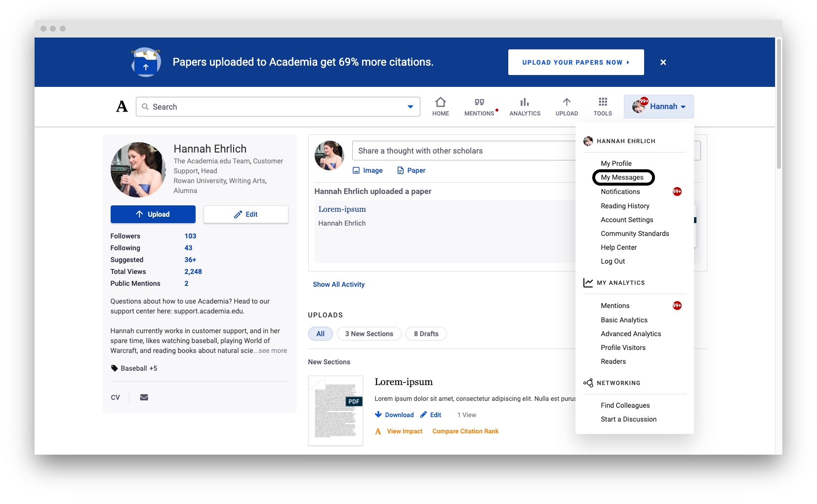Click the Upload arrow nav icon

(567, 102)
